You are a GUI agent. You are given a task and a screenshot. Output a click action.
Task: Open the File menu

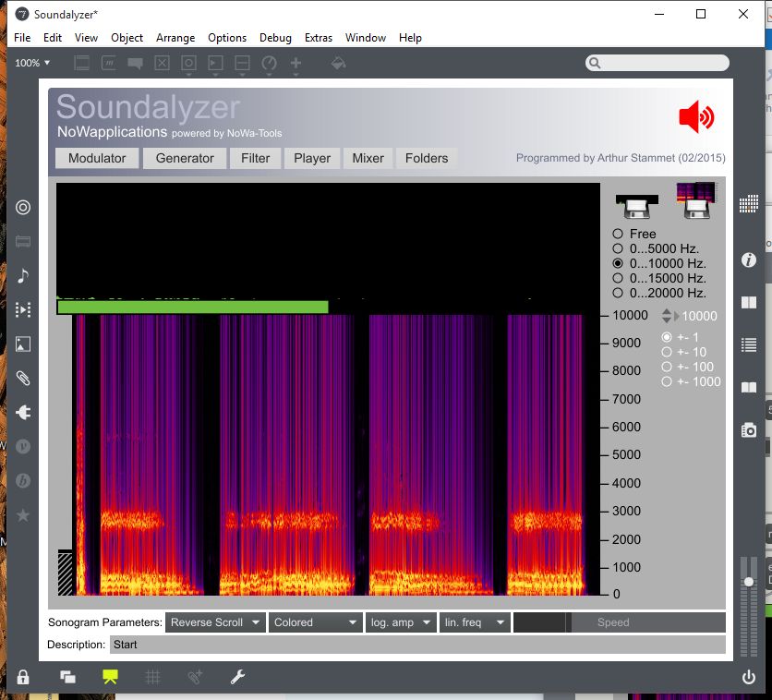click(x=22, y=38)
